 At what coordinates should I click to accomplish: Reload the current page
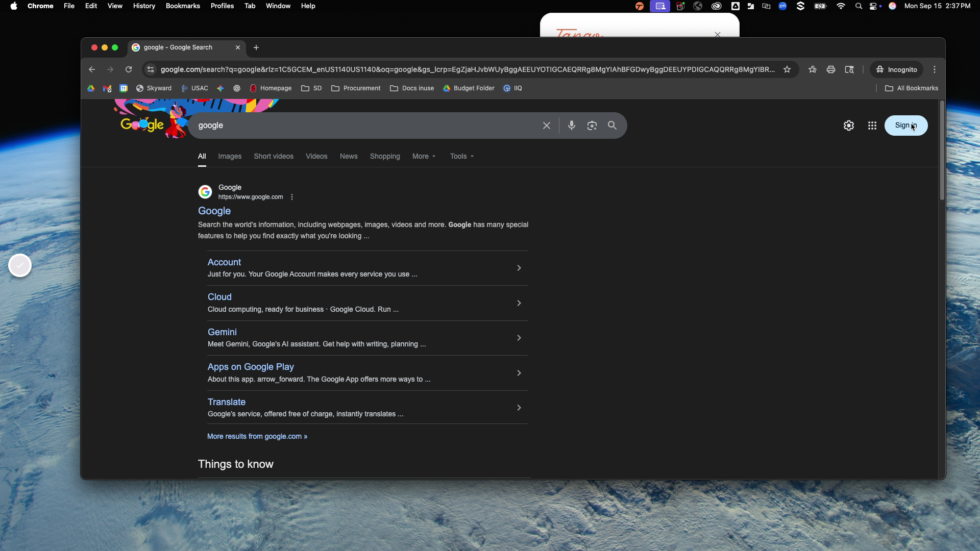pyautogui.click(x=129, y=69)
